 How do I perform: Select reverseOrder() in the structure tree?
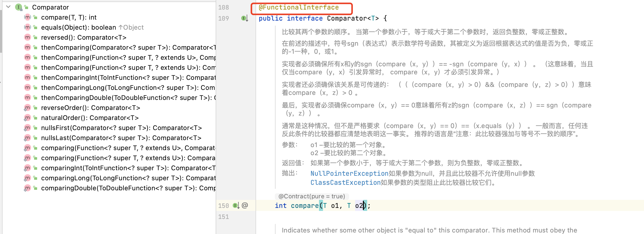pyautogui.click(x=90, y=108)
